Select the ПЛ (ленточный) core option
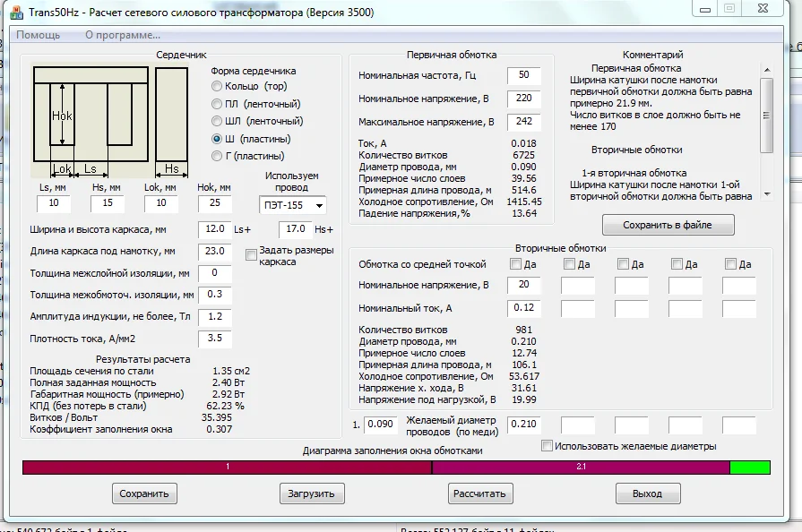 click(217, 104)
